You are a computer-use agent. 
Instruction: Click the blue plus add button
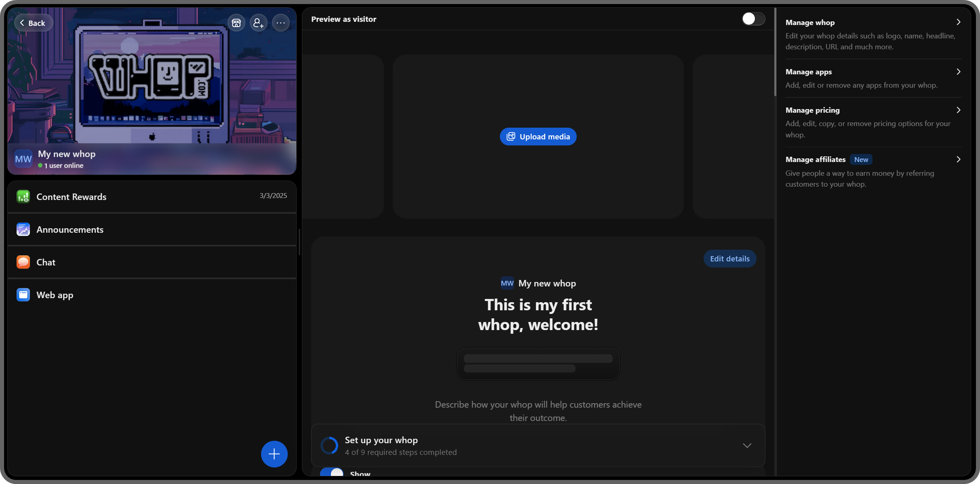click(274, 454)
